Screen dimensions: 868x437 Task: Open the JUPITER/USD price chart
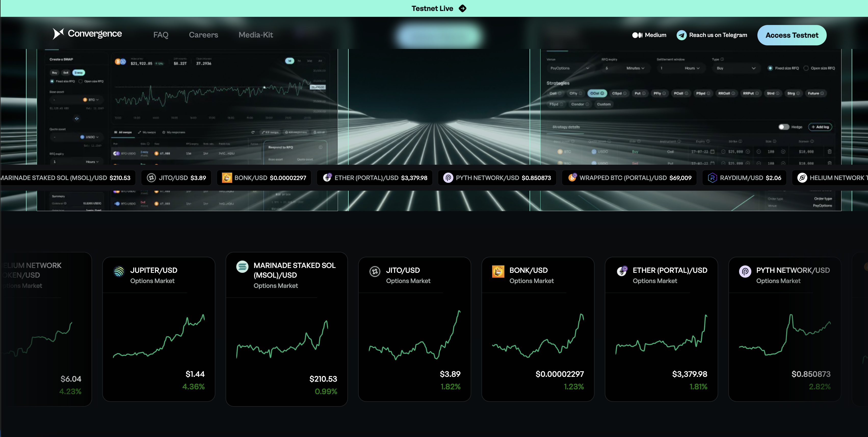(x=159, y=336)
